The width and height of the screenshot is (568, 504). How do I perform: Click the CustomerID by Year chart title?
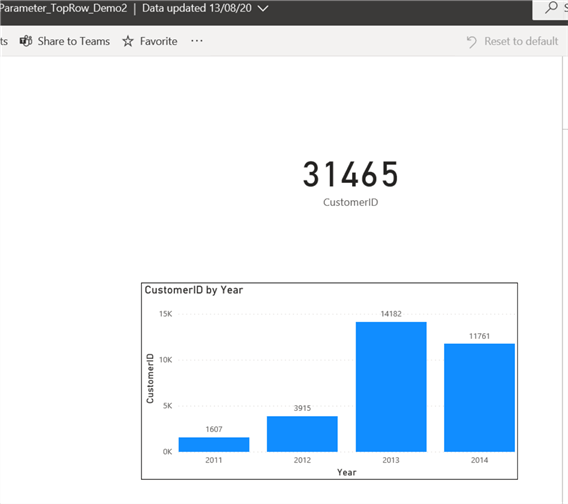click(194, 290)
